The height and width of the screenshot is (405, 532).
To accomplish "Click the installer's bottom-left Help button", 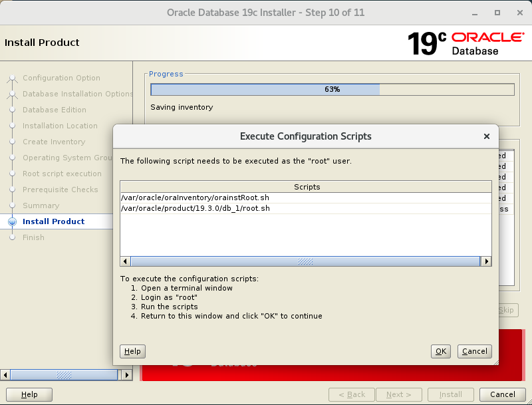I will (29, 394).
